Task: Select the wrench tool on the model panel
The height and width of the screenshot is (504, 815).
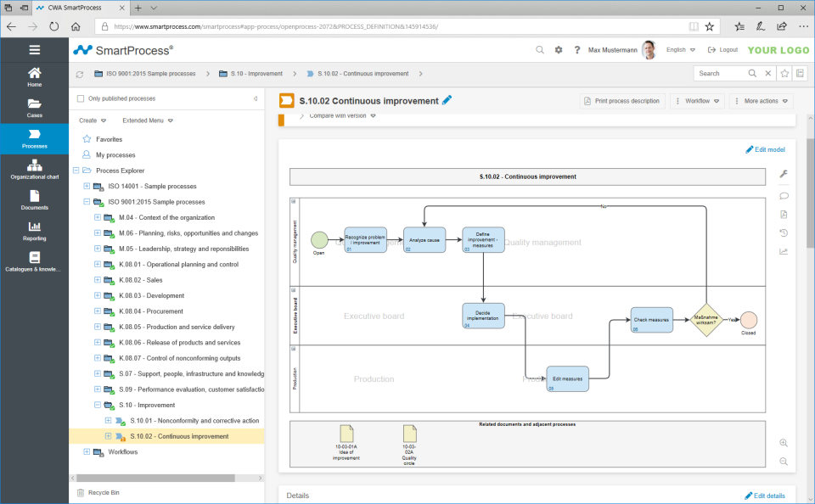Action: click(x=784, y=174)
